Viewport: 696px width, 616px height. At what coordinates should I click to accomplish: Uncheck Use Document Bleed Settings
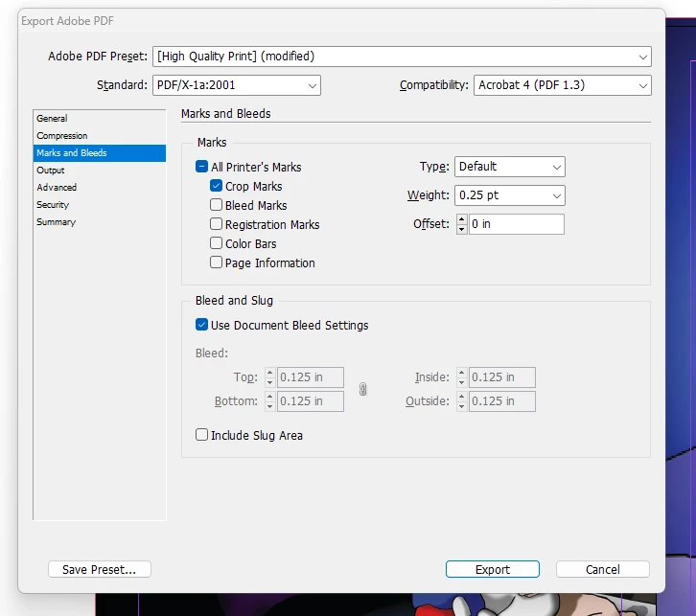(201, 325)
